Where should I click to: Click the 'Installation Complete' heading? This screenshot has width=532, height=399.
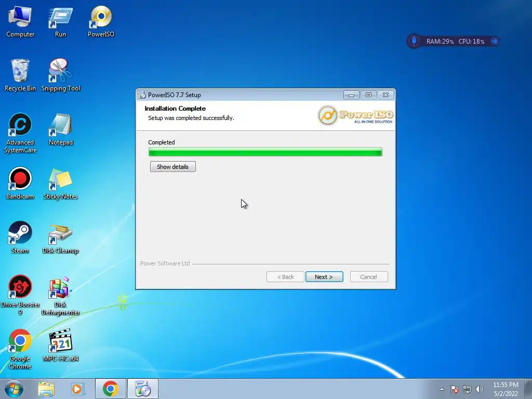coord(175,109)
